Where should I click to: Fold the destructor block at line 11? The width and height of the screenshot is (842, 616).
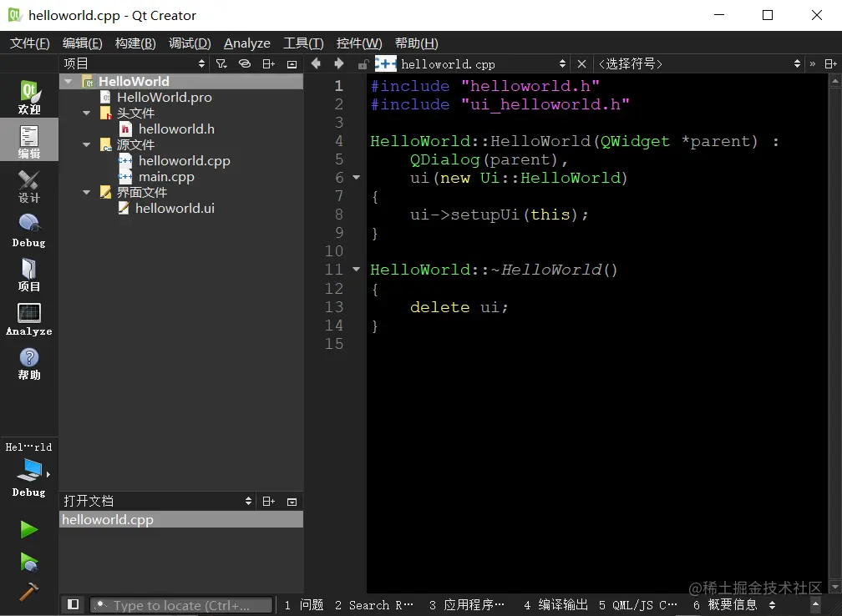356,269
